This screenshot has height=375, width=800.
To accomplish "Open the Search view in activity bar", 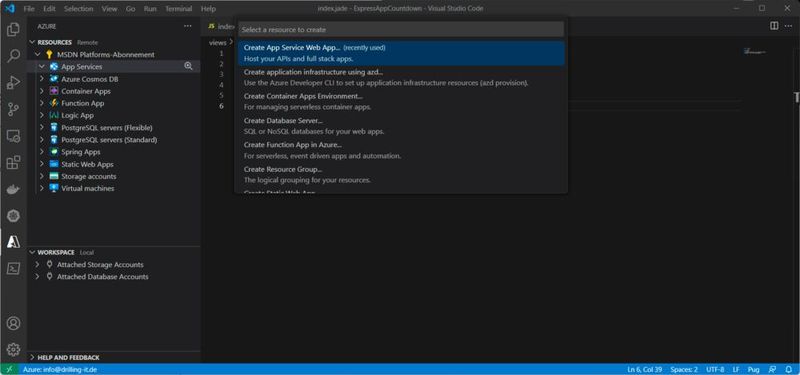I will [x=13, y=56].
